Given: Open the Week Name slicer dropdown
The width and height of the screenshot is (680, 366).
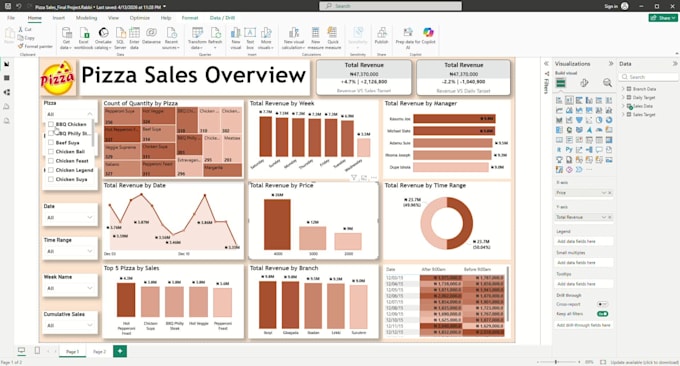Looking at the screenshot, I should tap(90, 288).
